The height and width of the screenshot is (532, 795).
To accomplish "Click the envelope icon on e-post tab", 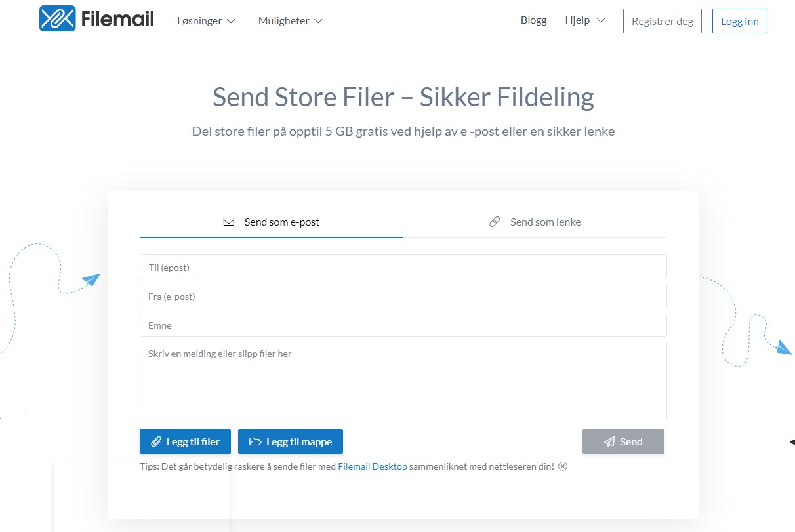I will (x=229, y=222).
